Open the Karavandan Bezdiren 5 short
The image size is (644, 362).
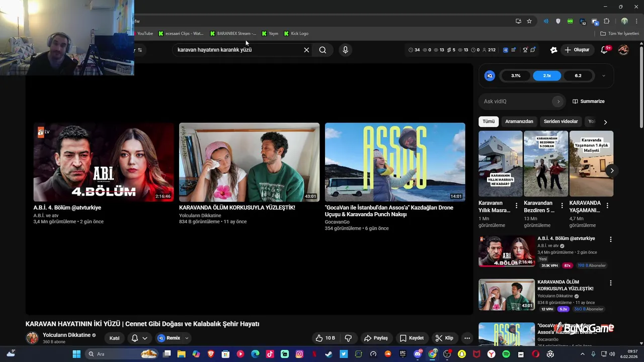(546, 164)
